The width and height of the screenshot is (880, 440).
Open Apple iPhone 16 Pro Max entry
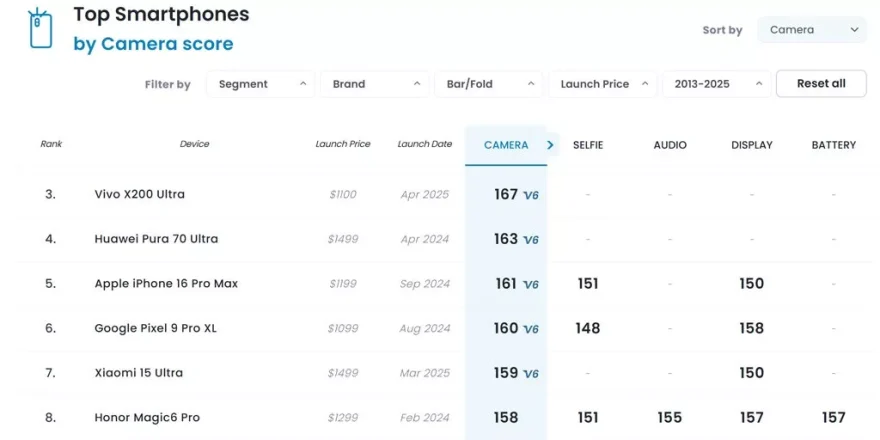[x=166, y=284]
